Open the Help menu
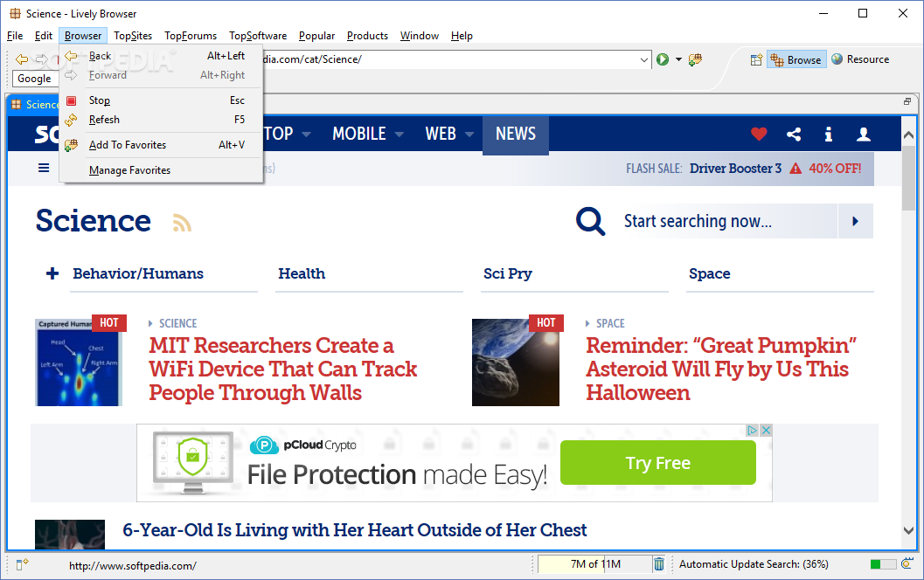The height and width of the screenshot is (580, 924). [462, 36]
